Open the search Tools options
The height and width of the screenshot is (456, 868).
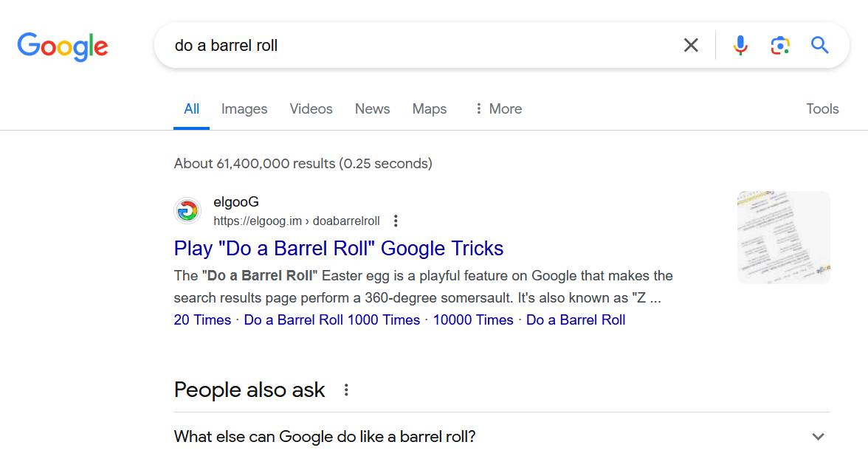(x=822, y=108)
